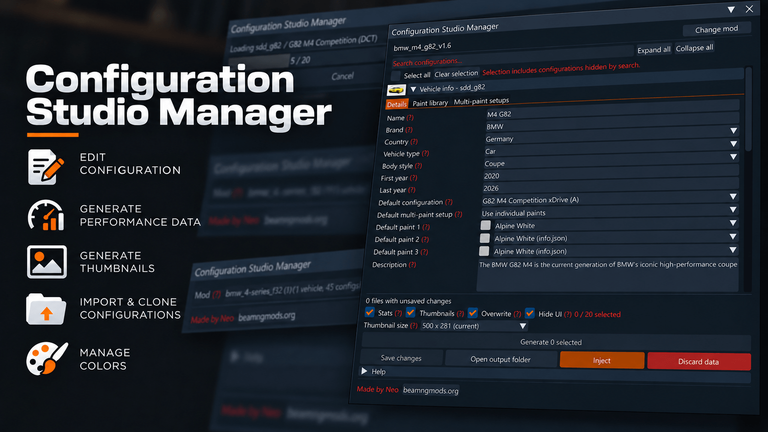Open Hide UI help question mark
768x432 pixels.
[x=567, y=314]
